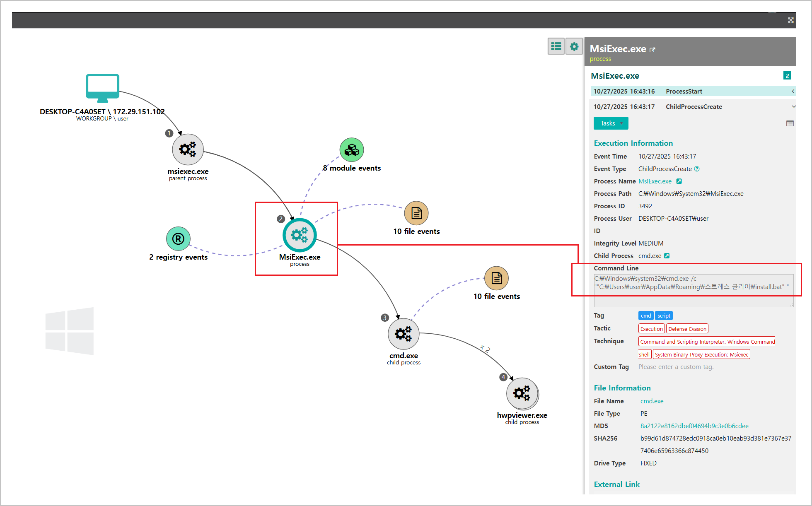Select the hwpviewer.exe child process node
Viewport: 812px width, 506px height.
click(x=522, y=393)
